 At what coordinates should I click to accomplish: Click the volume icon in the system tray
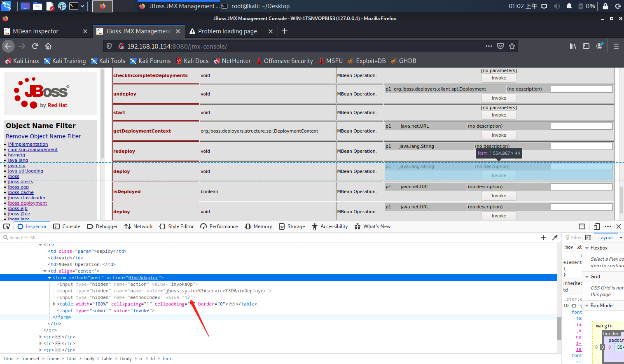(557, 6)
